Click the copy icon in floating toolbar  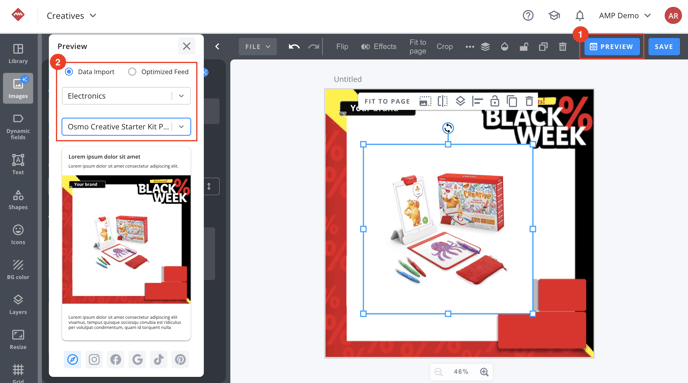(x=512, y=101)
